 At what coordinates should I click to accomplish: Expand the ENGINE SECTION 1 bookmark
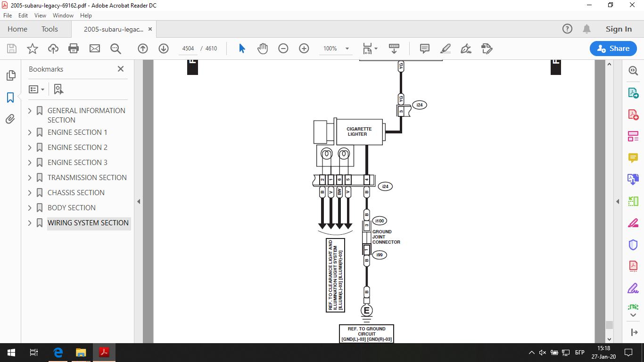tap(30, 132)
